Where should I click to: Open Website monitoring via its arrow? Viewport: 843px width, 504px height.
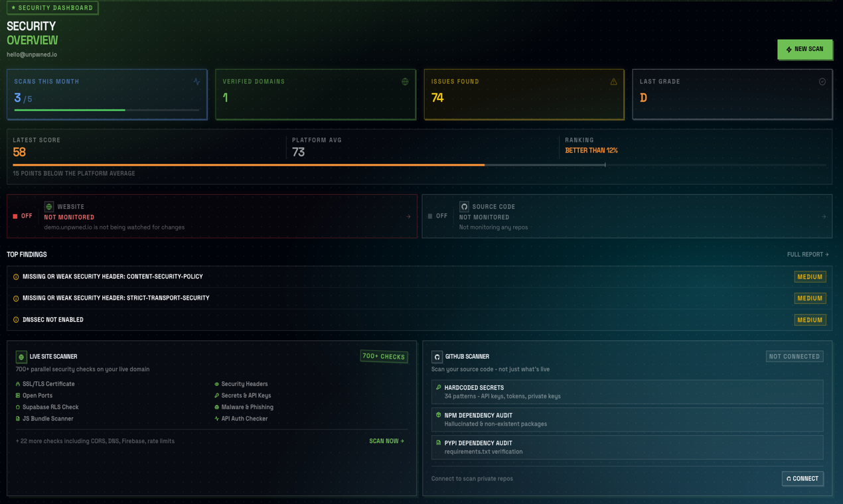click(408, 217)
